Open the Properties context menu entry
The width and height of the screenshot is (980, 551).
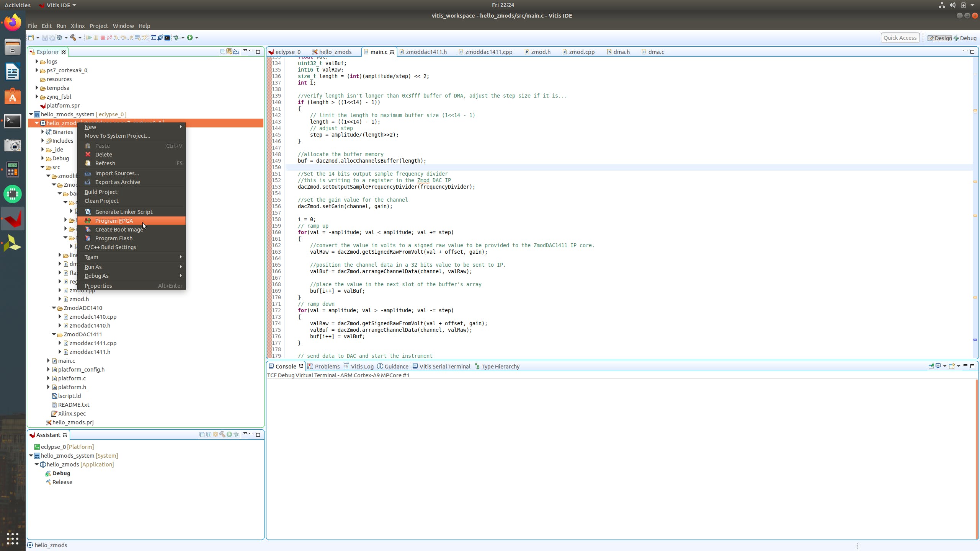(131, 285)
